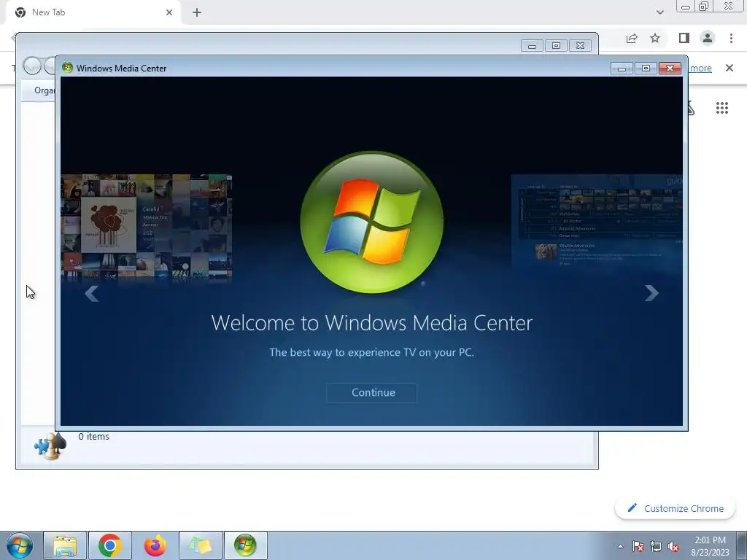Image resolution: width=747 pixels, height=560 pixels.
Task: Open network status tray icon
Action: [x=656, y=546]
